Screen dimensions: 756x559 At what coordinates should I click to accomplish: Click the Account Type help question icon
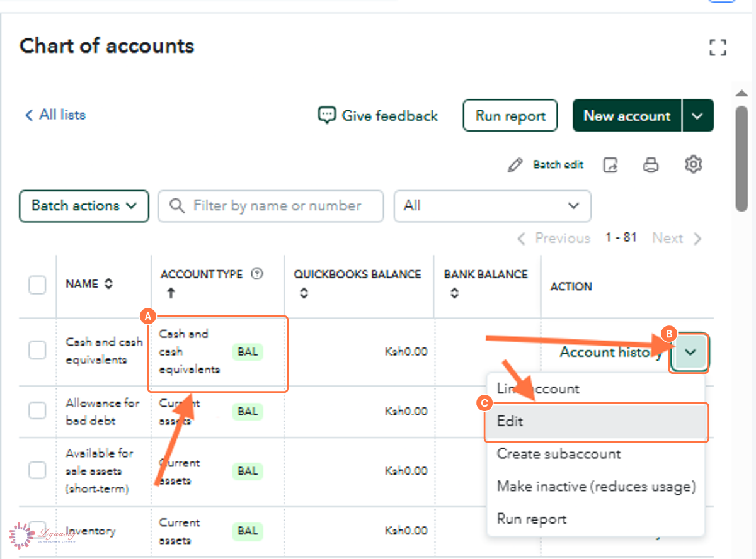(256, 274)
